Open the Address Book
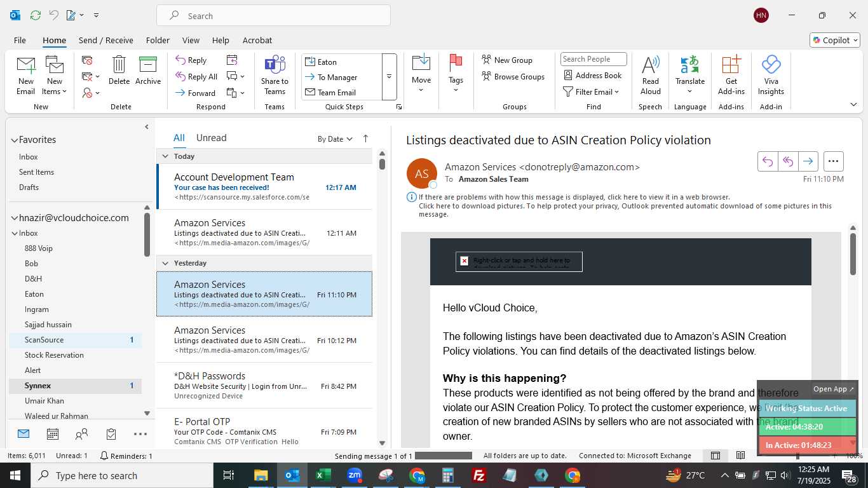This screenshot has height=488, width=868. (x=593, y=75)
